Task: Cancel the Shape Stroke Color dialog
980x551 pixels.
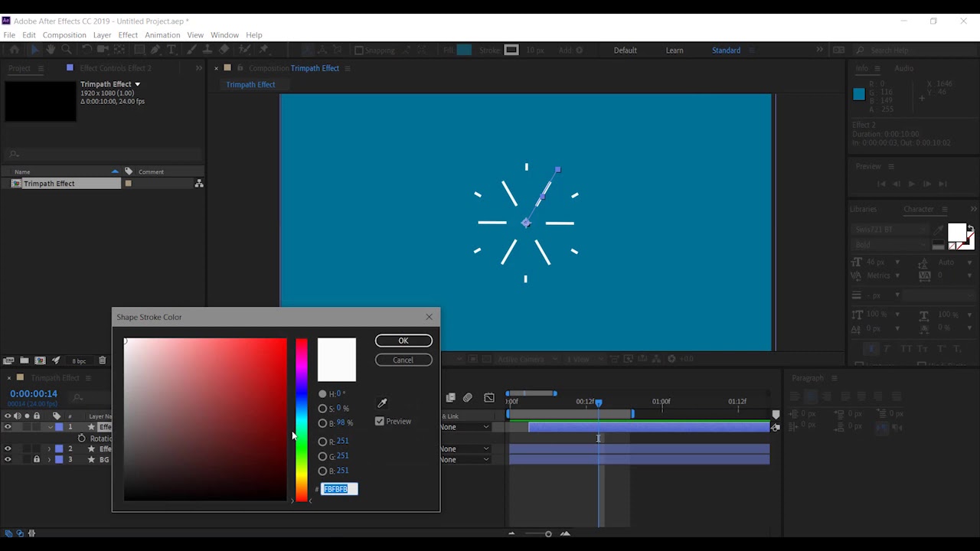Action: 403,360
